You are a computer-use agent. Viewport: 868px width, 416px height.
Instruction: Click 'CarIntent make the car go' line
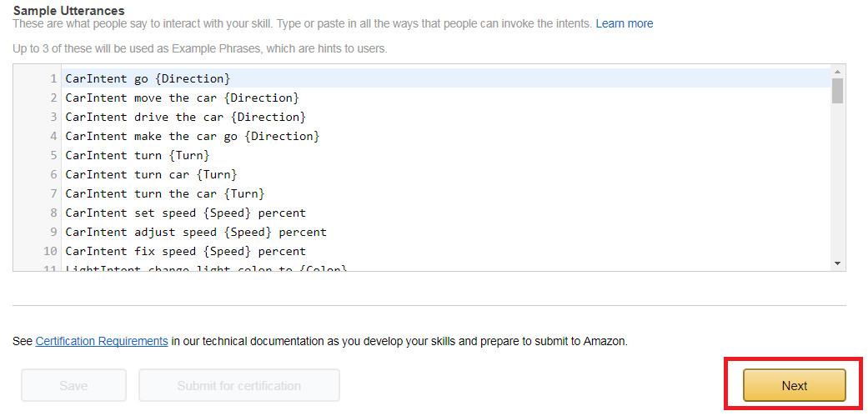pos(446,136)
